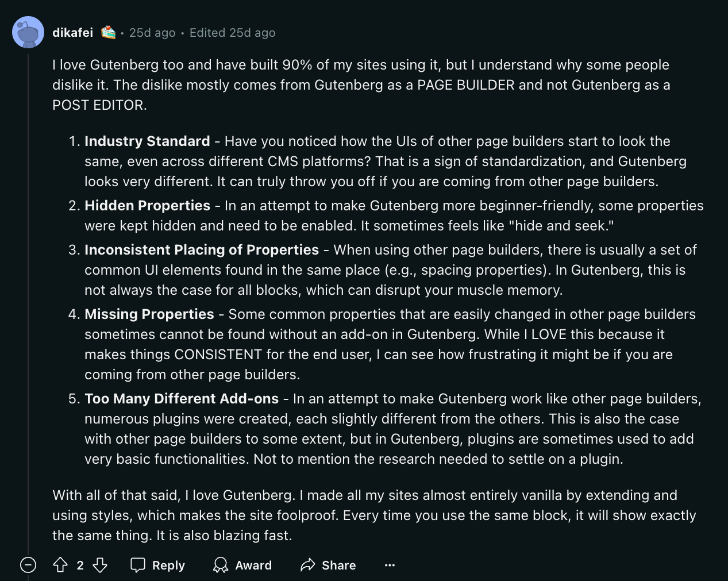
Task: Downvote the Gutenberg comment
Action: point(100,565)
